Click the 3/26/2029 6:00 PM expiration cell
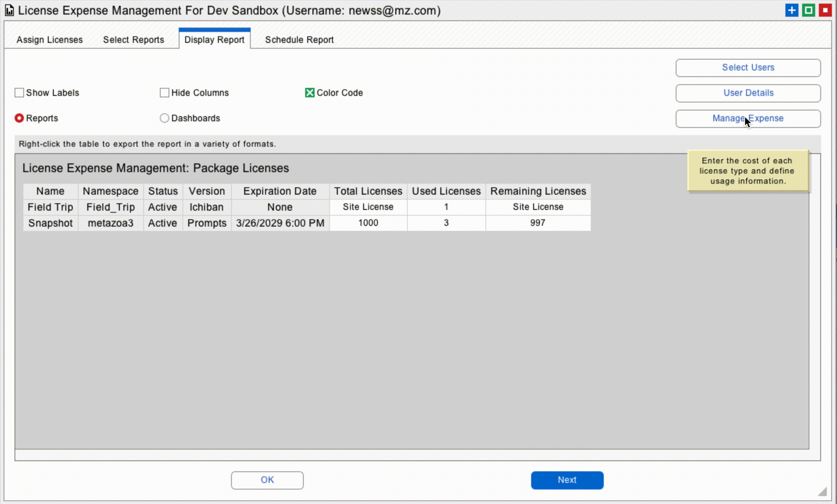Screen dimensions: 837x504 (280, 223)
